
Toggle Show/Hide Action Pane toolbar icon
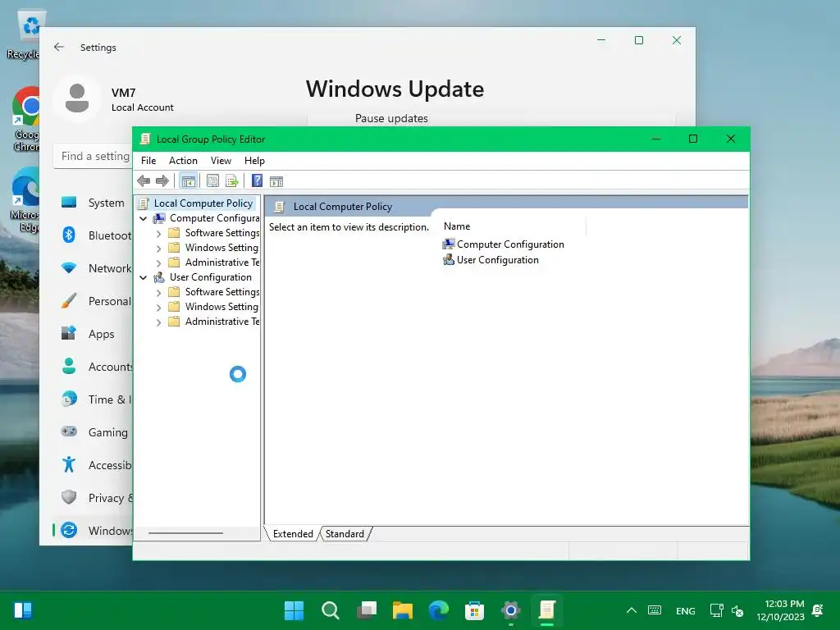tap(276, 181)
